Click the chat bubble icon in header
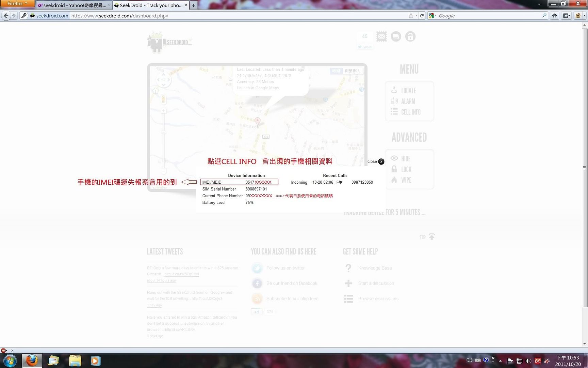The width and height of the screenshot is (588, 368). pyautogui.click(x=396, y=36)
